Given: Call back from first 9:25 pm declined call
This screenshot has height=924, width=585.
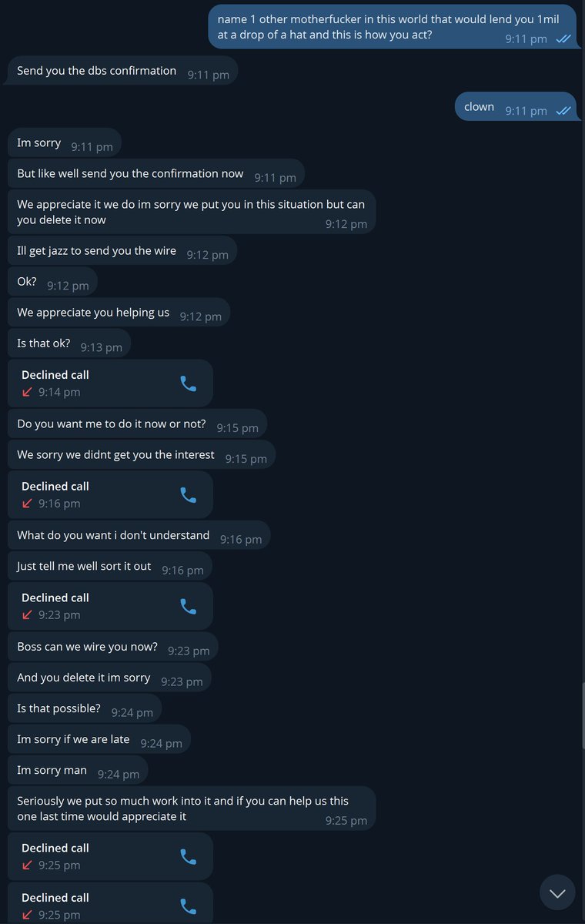Looking at the screenshot, I should [188, 857].
